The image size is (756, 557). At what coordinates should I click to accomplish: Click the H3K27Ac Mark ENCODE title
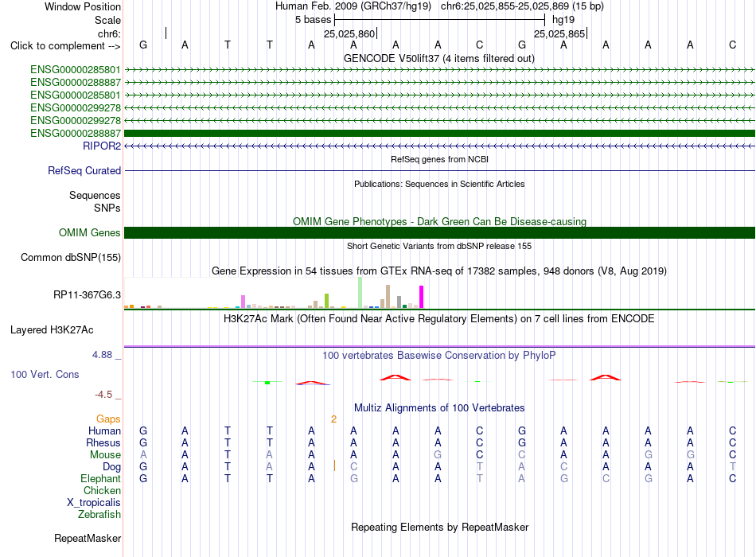coord(439,319)
